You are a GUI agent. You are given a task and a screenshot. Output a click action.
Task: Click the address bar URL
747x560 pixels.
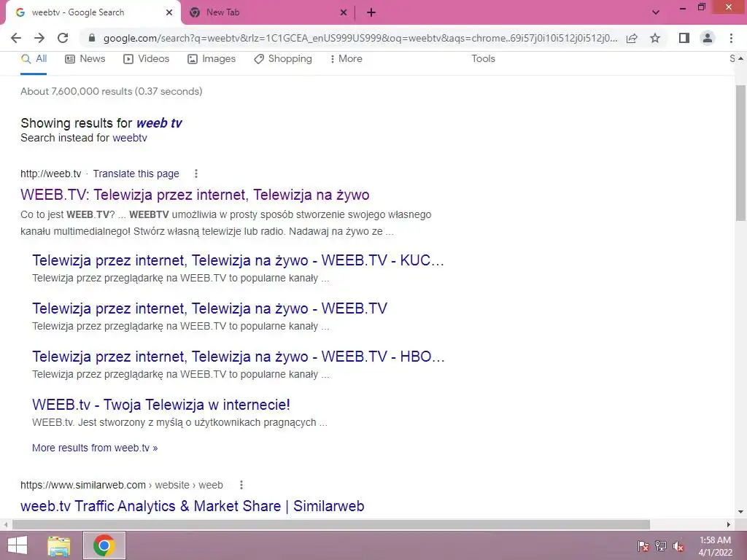pyautogui.click(x=360, y=38)
